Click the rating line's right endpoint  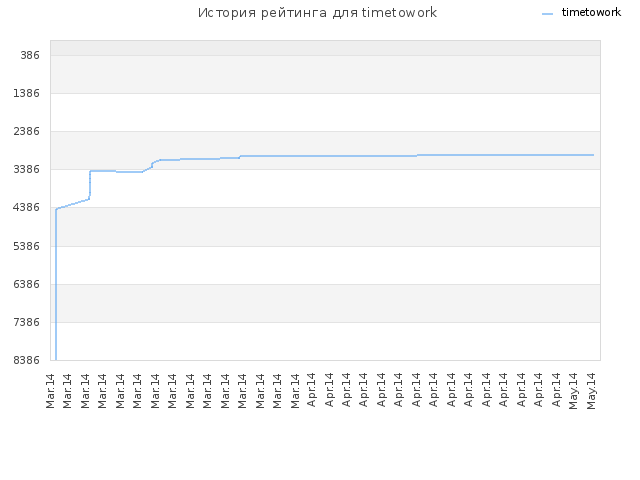(593, 155)
